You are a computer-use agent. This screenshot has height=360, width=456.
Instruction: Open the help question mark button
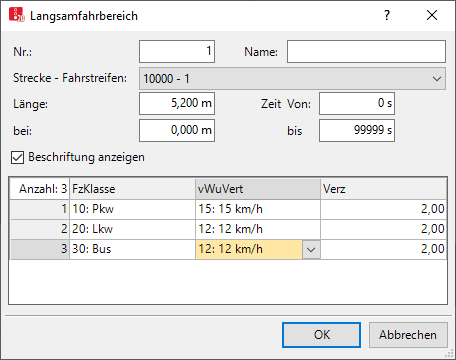pyautogui.click(x=387, y=15)
